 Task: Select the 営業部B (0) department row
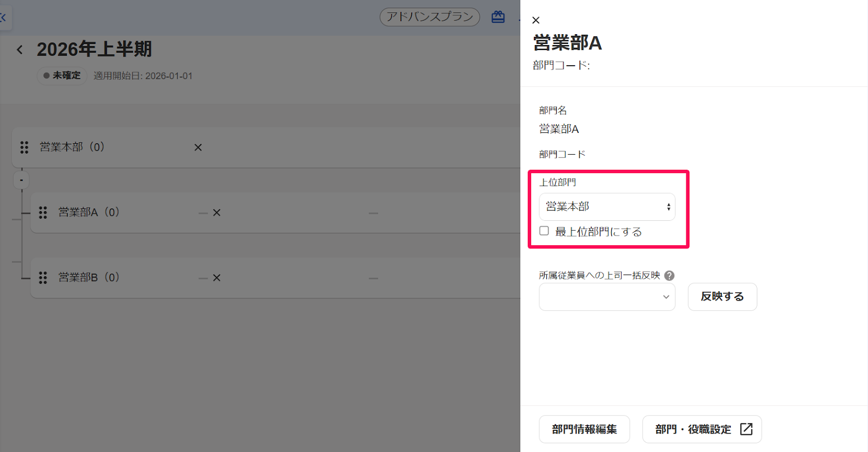coord(276,278)
